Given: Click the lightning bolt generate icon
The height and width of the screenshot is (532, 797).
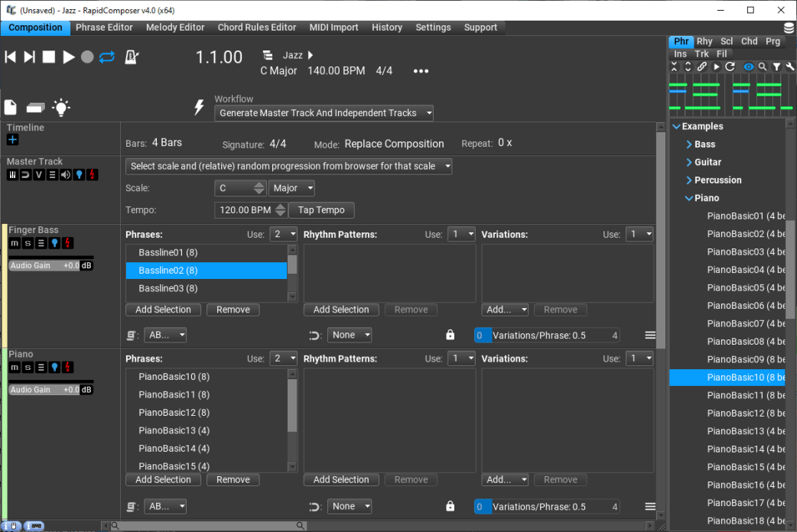Looking at the screenshot, I should pyautogui.click(x=199, y=107).
